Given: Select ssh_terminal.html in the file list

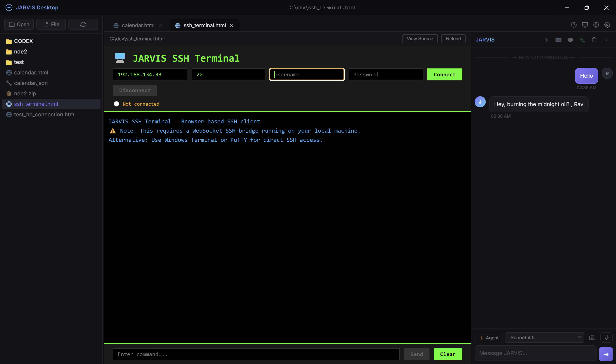Looking at the screenshot, I should [51, 104].
